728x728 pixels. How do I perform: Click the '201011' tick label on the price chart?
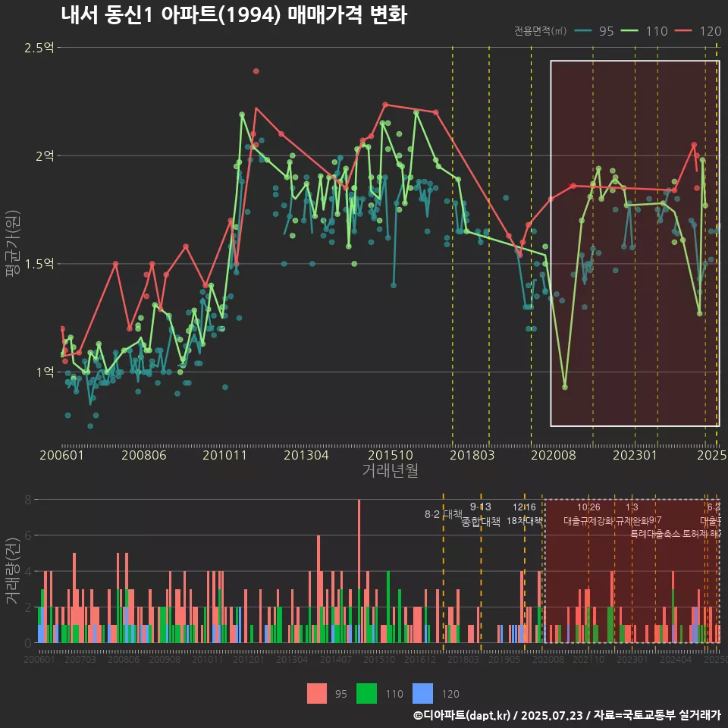(224, 455)
